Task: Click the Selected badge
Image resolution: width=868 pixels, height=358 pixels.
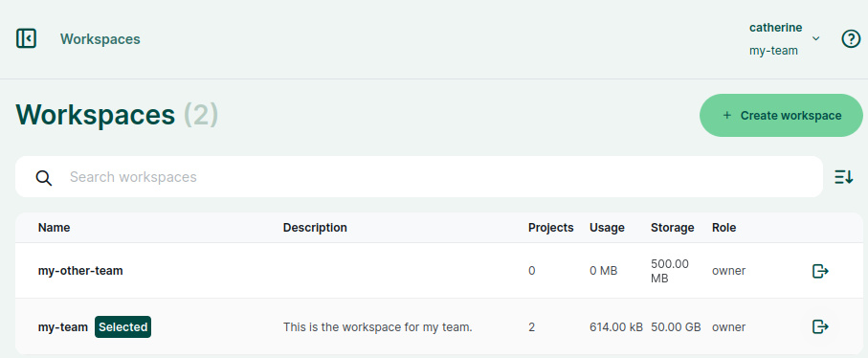Action: coord(122,327)
